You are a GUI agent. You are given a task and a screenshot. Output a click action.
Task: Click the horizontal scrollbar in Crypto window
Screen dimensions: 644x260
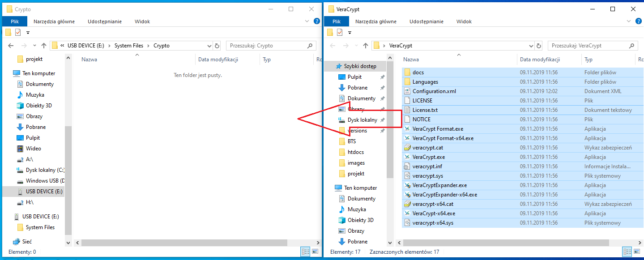(x=183, y=243)
